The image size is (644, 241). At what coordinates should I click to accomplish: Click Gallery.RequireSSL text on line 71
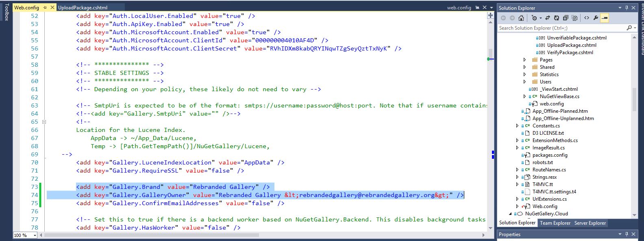pyautogui.click(x=146, y=171)
